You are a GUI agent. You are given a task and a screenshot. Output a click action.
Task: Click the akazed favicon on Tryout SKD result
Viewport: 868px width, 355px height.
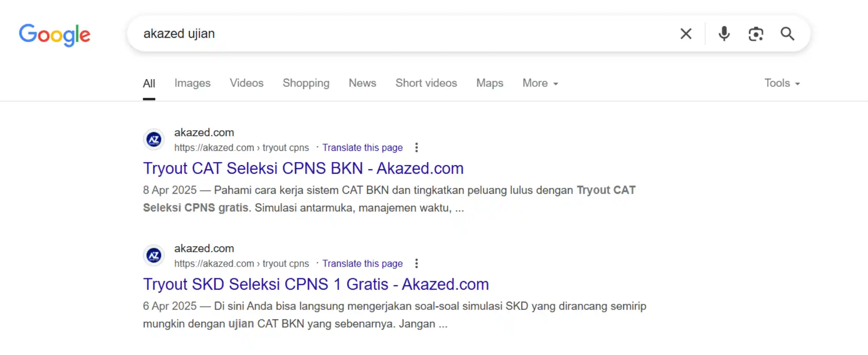click(154, 256)
